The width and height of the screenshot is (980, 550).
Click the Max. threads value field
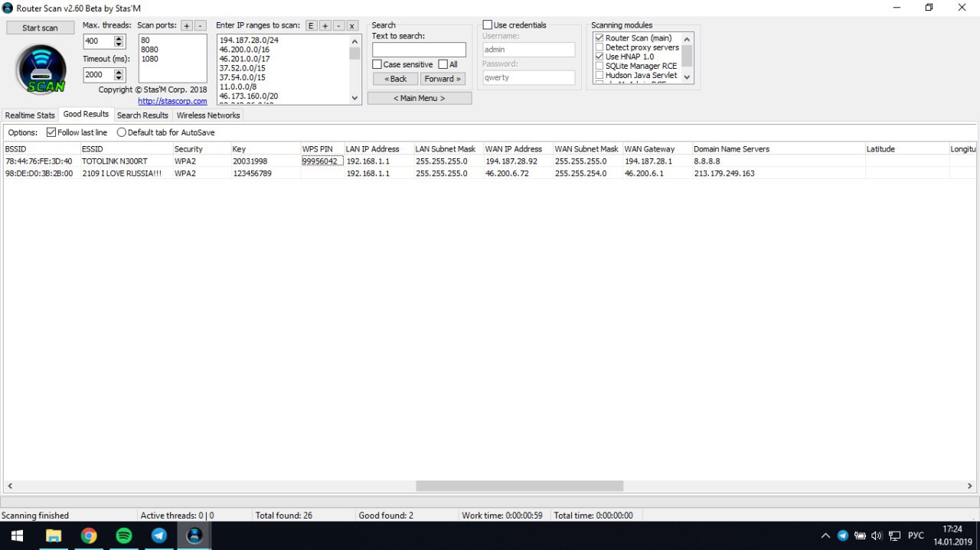click(x=98, y=41)
